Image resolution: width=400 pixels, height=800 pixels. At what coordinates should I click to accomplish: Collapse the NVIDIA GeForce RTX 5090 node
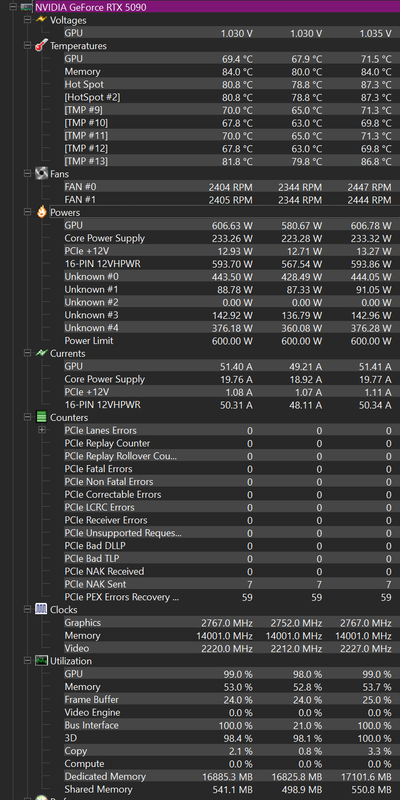(13, 7)
